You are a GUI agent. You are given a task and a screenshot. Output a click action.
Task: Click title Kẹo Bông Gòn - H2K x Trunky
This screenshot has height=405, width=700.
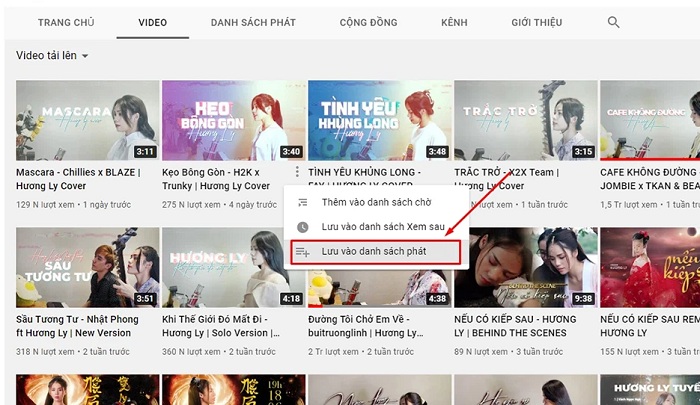(216, 179)
